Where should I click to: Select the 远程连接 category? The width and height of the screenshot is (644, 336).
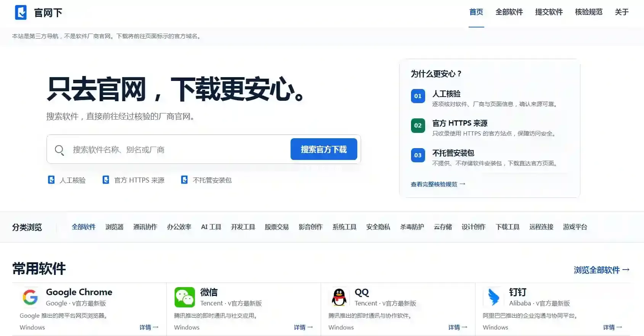tap(541, 227)
